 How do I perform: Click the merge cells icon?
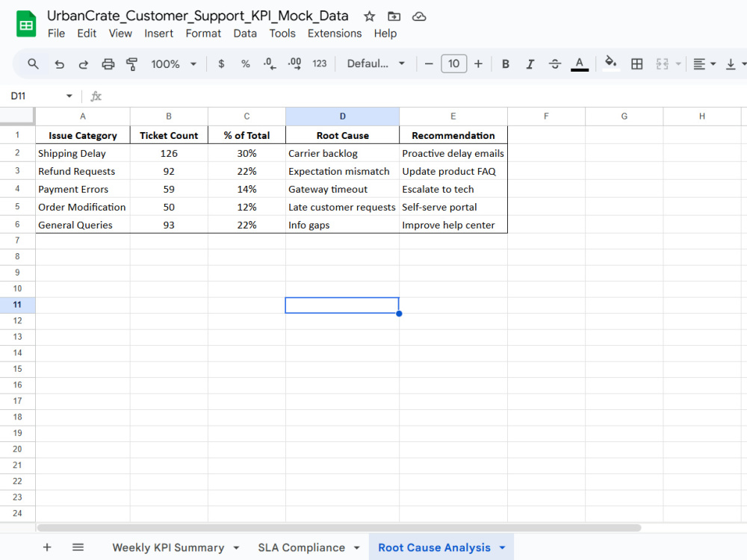point(662,63)
